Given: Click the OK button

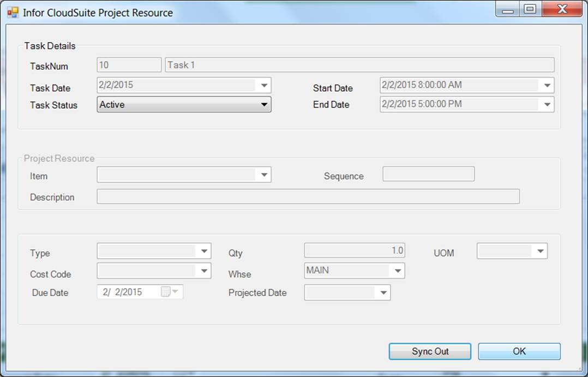Looking at the screenshot, I should click(519, 351).
